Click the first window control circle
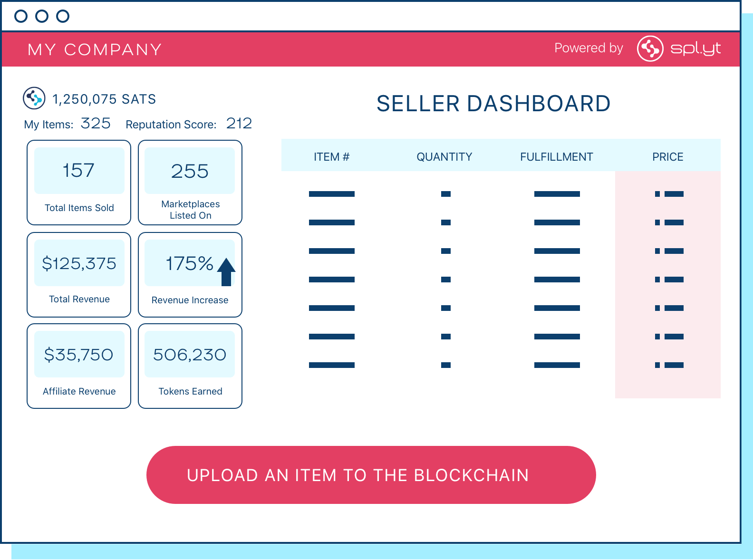 coord(21,16)
